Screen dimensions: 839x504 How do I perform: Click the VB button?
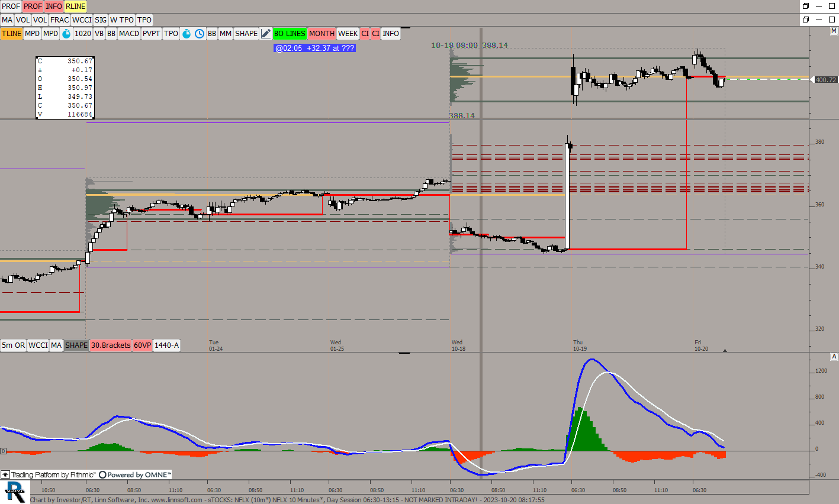click(99, 34)
